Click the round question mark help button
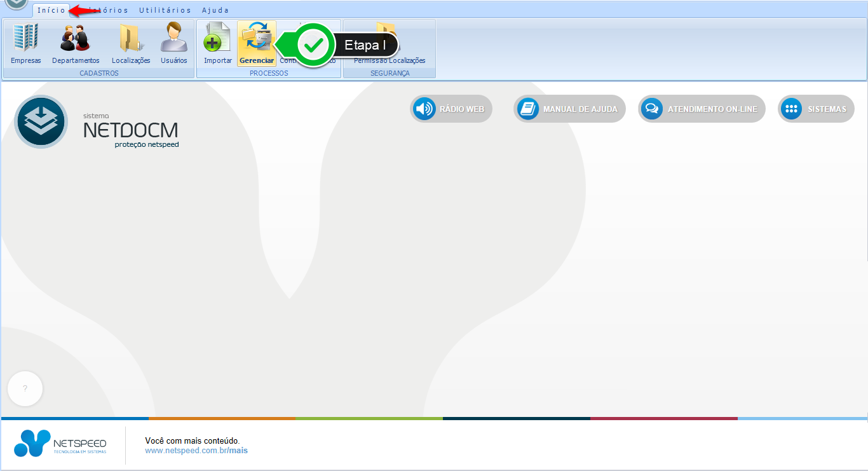 25,388
